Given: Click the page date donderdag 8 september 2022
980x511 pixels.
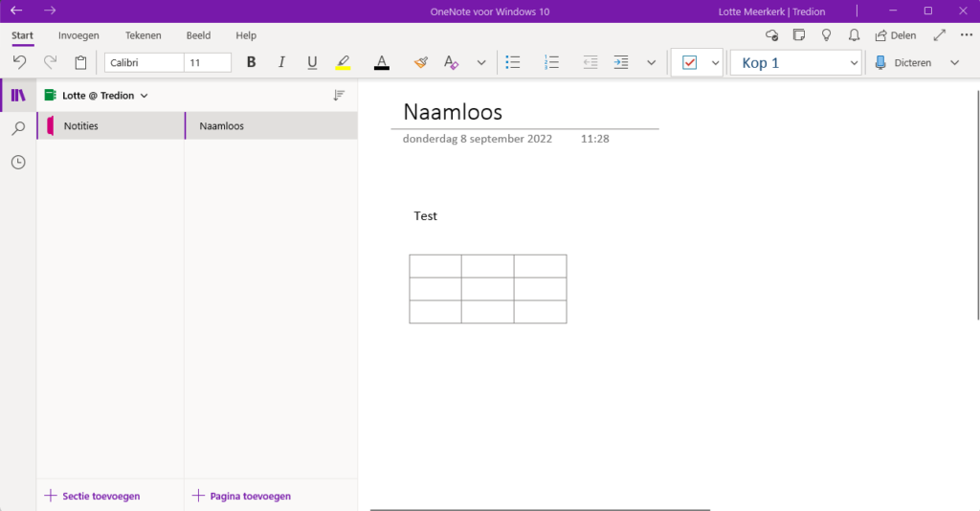Looking at the screenshot, I should pos(478,139).
